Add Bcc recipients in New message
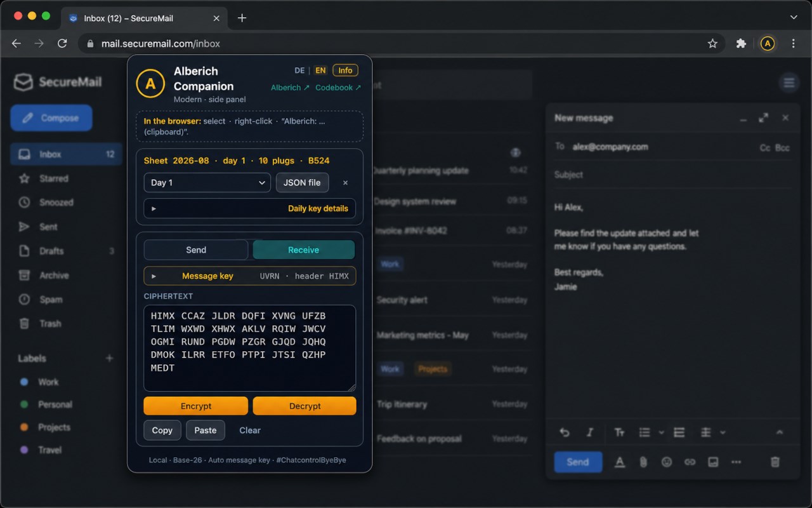Screen dimensions: 812x508 783,147
